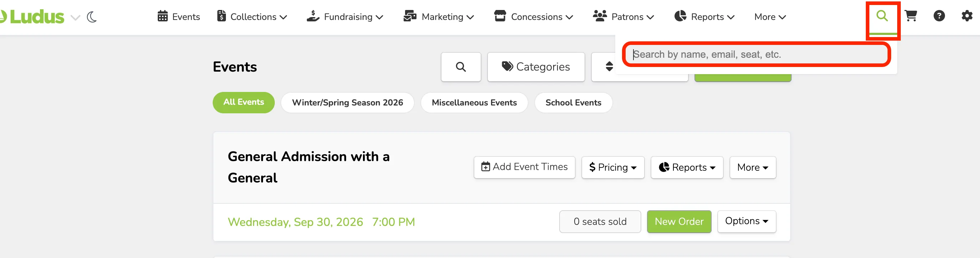Select the School Events filter pill

573,103
